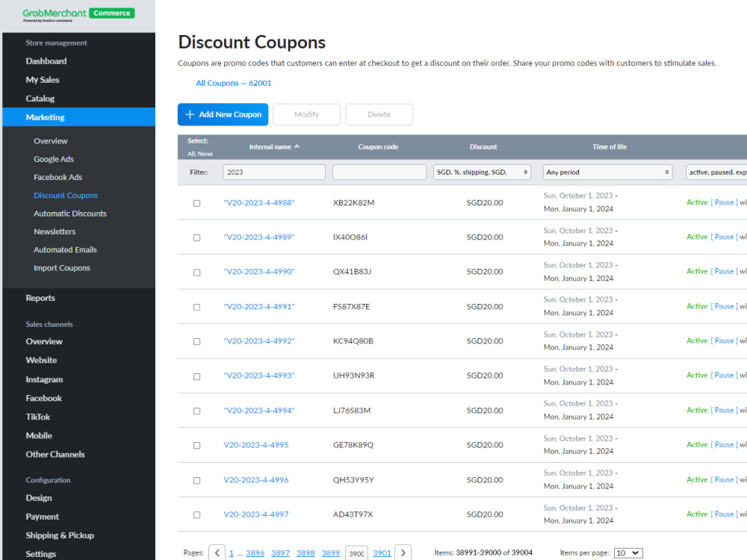Select checkbox for coupon V20-2023-4-4994
Viewport: 747px width, 560px height.
click(x=196, y=411)
